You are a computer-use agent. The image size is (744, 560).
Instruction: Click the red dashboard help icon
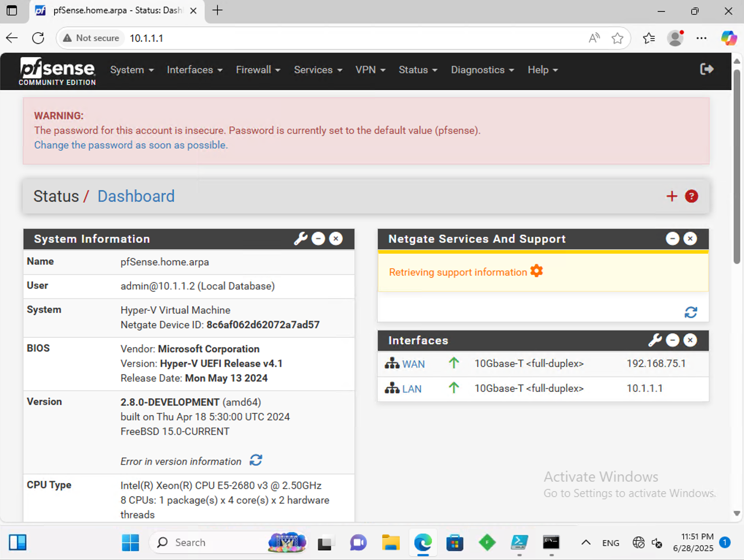tap(691, 196)
